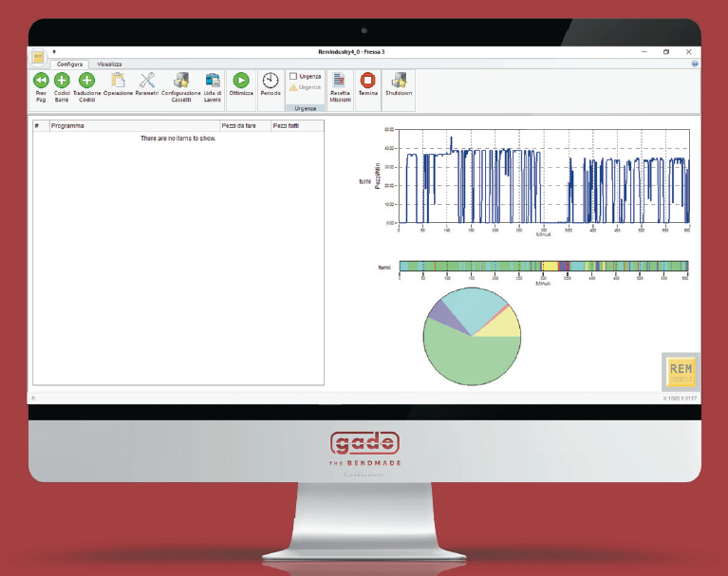Screen dimensions: 728x576
Task: Open the Operazione clipboard tool
Action: coord(118,81)
